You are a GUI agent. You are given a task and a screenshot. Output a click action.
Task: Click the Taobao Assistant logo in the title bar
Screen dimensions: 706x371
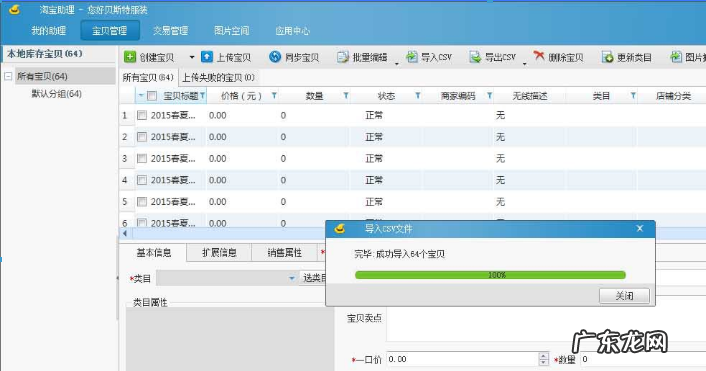pyautogui.click(x=15, y=9)
